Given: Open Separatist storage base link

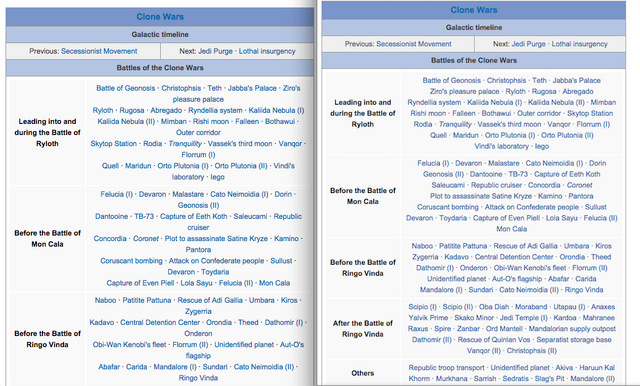Looking at the screenshot, I should 574,340.
